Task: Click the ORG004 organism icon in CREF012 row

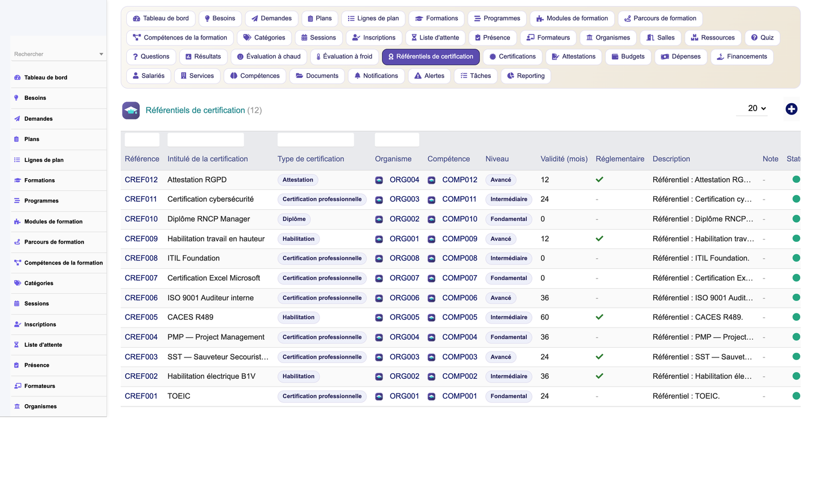Action: pyautogui.click(x=379, y=180)
